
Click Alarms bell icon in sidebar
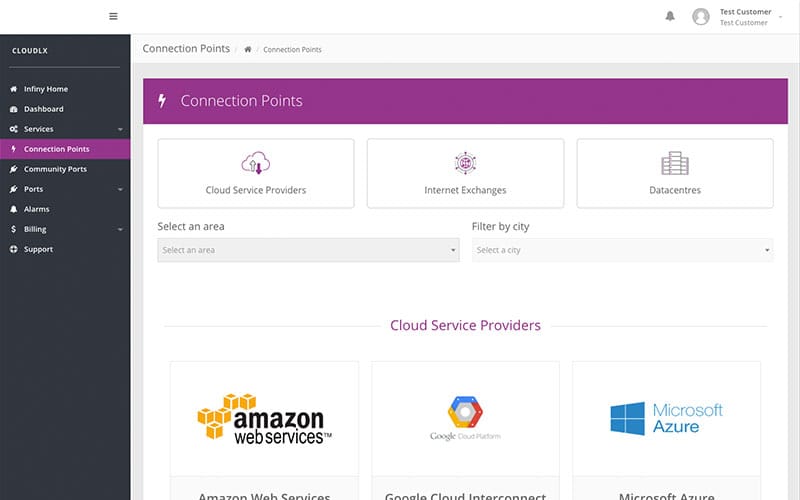[x=14, y=209]
